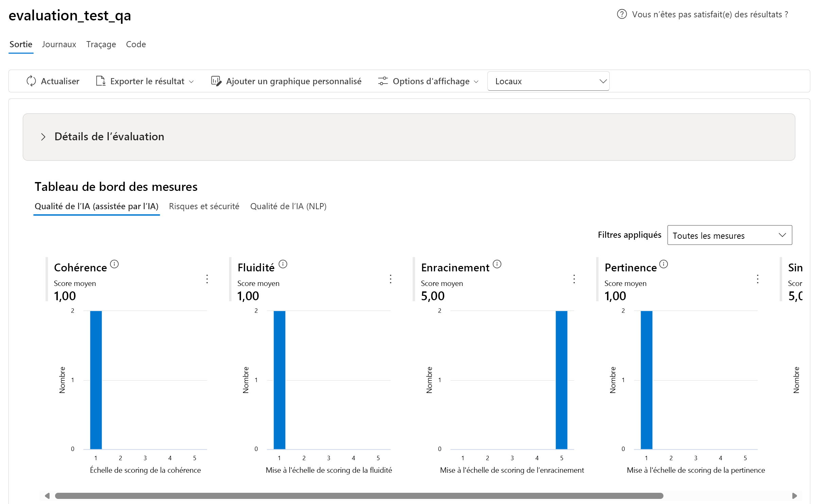Switch to the Code tab
The height and width of the screenshot is (504, 813).
click(x=136, y=44)
